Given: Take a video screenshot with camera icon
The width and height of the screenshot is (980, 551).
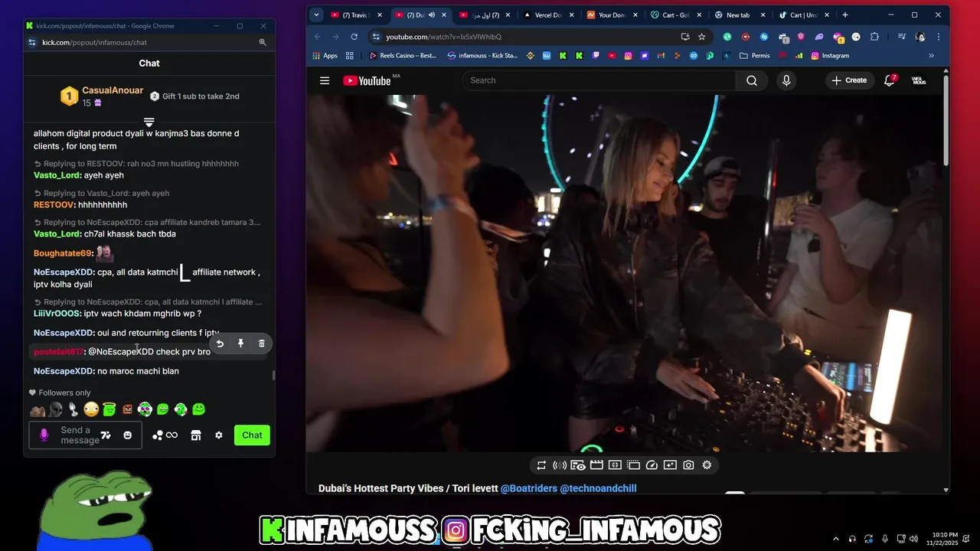Looking at the screenshot, I should pyautogui.click(x=688, y=465).
